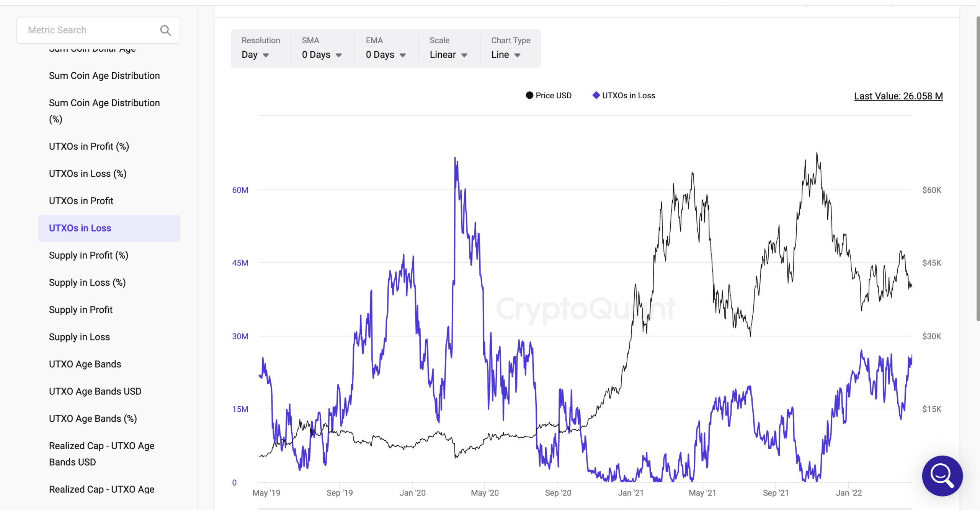Select Supply in Profit (%) metric
The height and width of the screenshot is (510, 980).
(x=88, y=255)
